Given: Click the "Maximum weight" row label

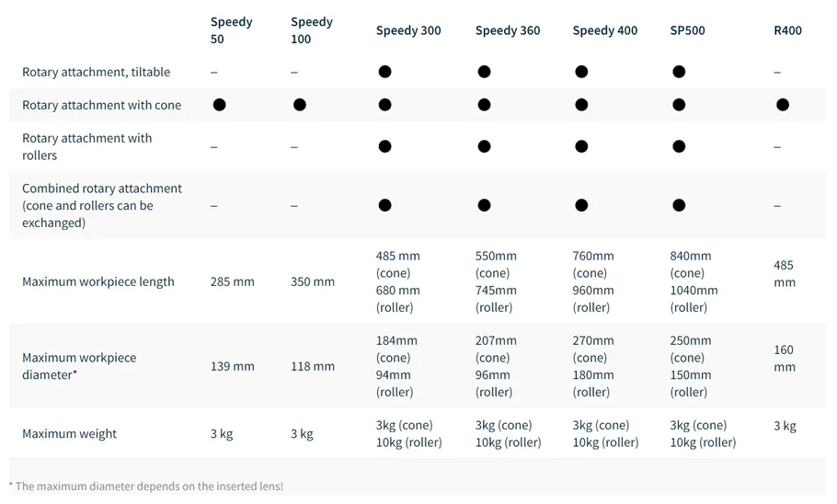Looking at the screenshot, I should click(70, 433).
